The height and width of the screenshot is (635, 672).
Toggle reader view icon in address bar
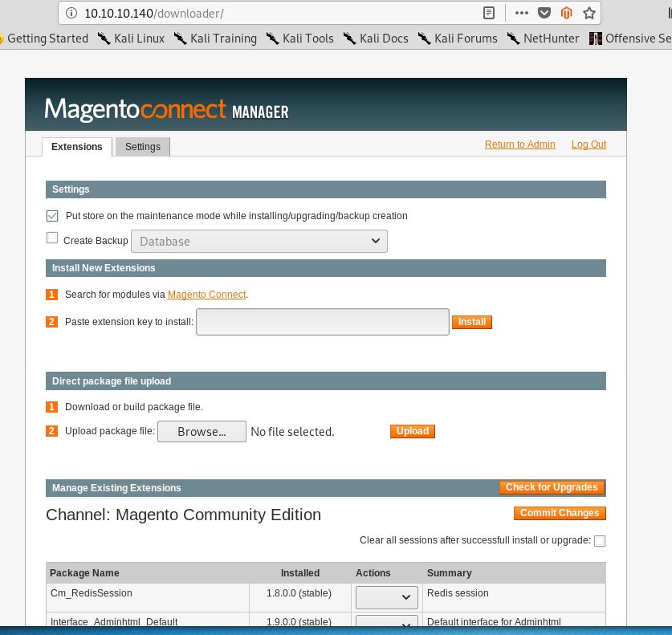point(489,14)
